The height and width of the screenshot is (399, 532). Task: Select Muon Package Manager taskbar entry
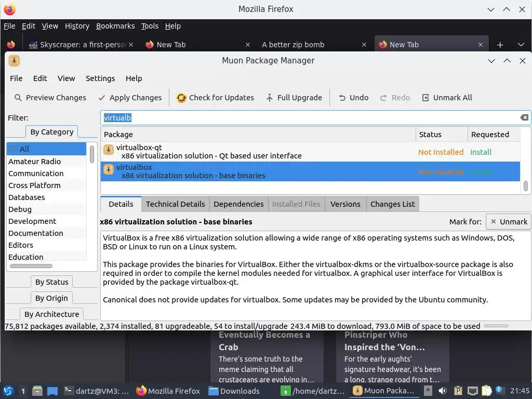384,391
